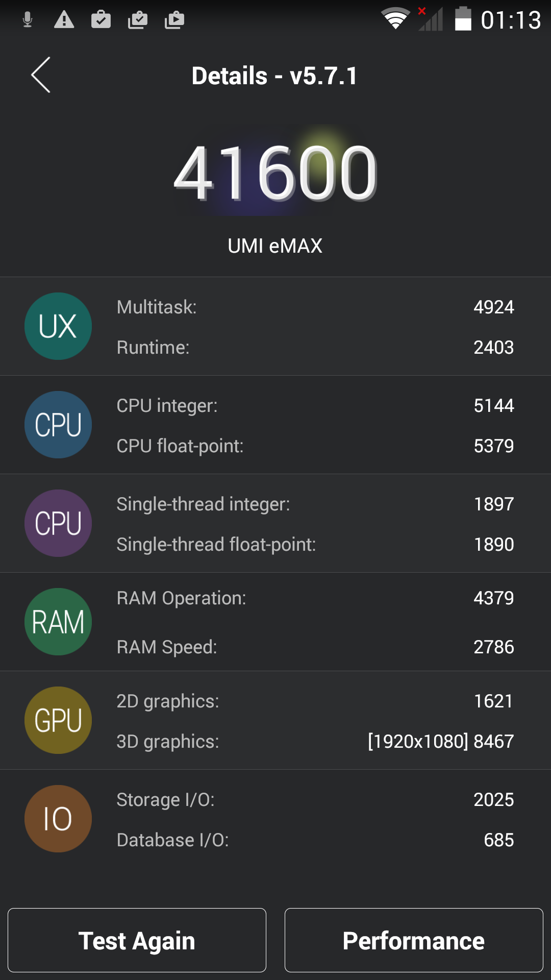Screen dimensions: 551x980
Task: Tap the blue CPU category icon
Action: click(x=58, y=425)
